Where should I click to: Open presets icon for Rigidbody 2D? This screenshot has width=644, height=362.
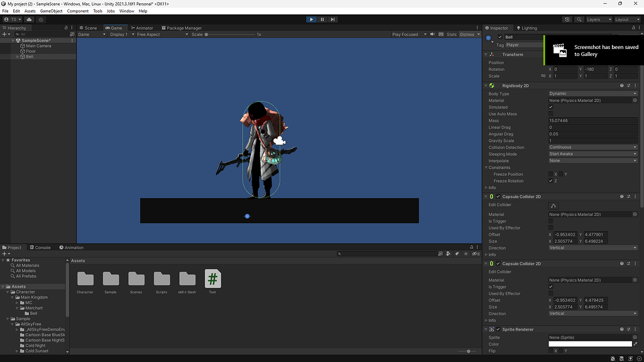[628, 85]
